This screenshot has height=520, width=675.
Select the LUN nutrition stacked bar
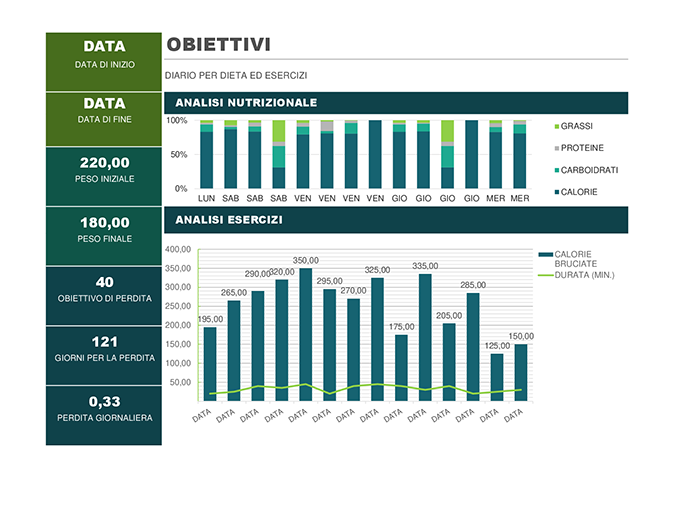point(207,155)
